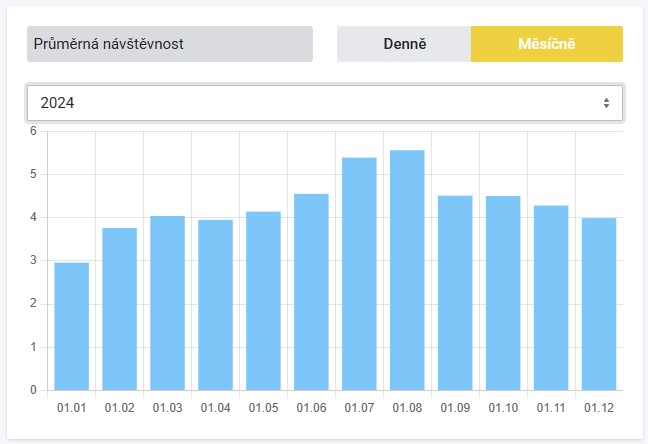Click the dropdown arrows on year selector
Screen dimensions: 648x444
coord(606,103)
